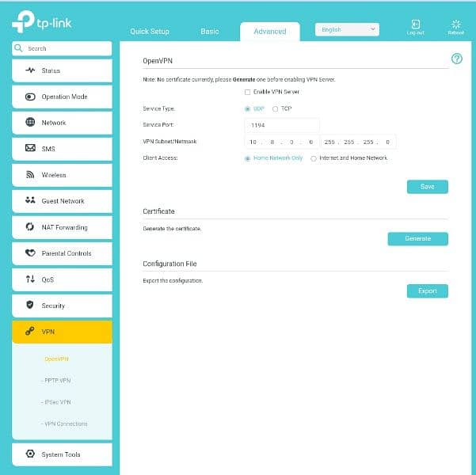The height and width of the screenshot is (475, 476).
Task: Open VPN Connections submenu item
Action: [x=66, y=424]
